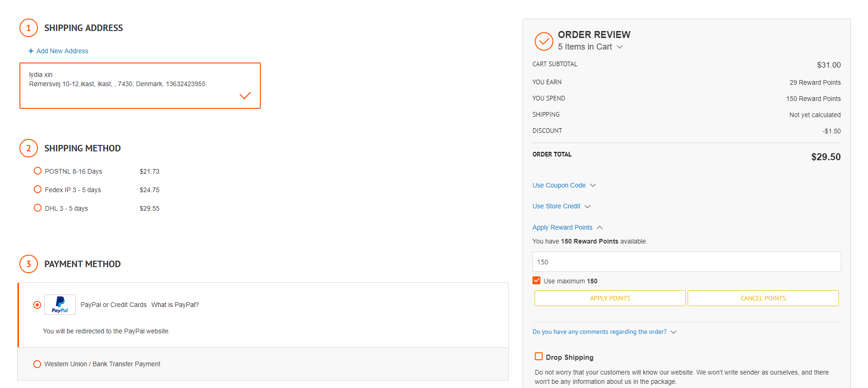This screenshot has height=388, width=868.
Task: Click the Order Review checkmark circle icon
Action: [544, 41]
